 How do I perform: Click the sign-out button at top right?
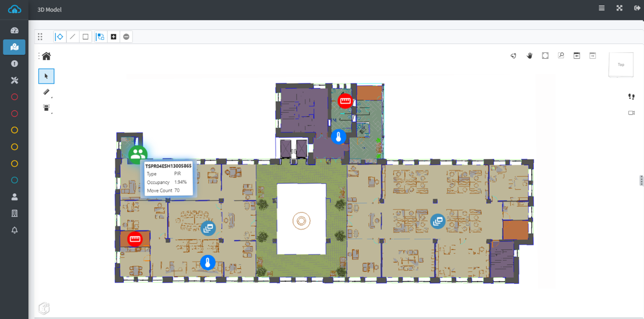tap(637, 8)
